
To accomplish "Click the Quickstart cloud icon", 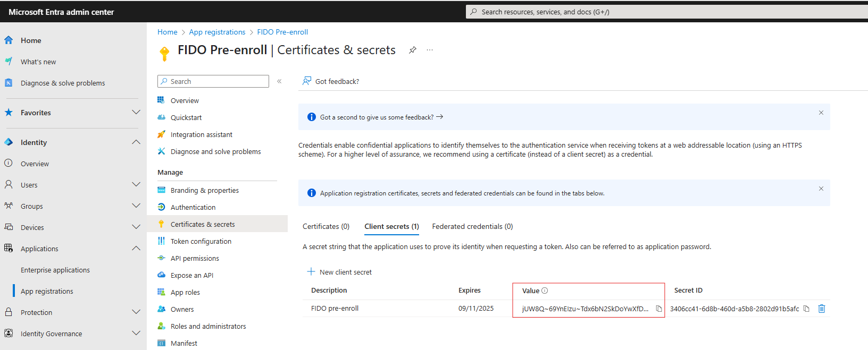I will 161,117.
